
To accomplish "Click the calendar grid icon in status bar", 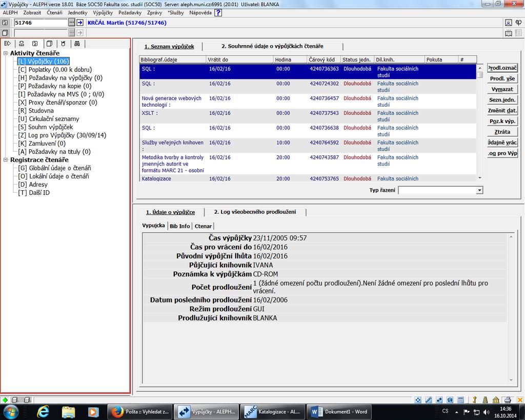I will tap(461, 400).
